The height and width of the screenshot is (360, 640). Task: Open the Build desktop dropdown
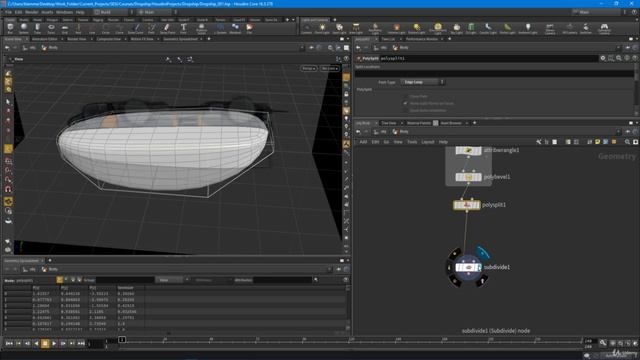(x=114, y=12)
